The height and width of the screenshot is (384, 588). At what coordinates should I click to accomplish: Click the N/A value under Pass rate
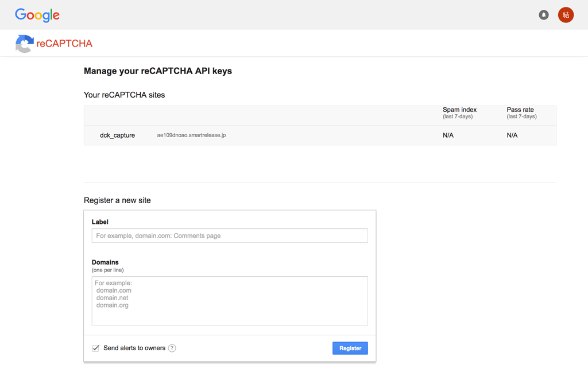click(x=512, y=135)
